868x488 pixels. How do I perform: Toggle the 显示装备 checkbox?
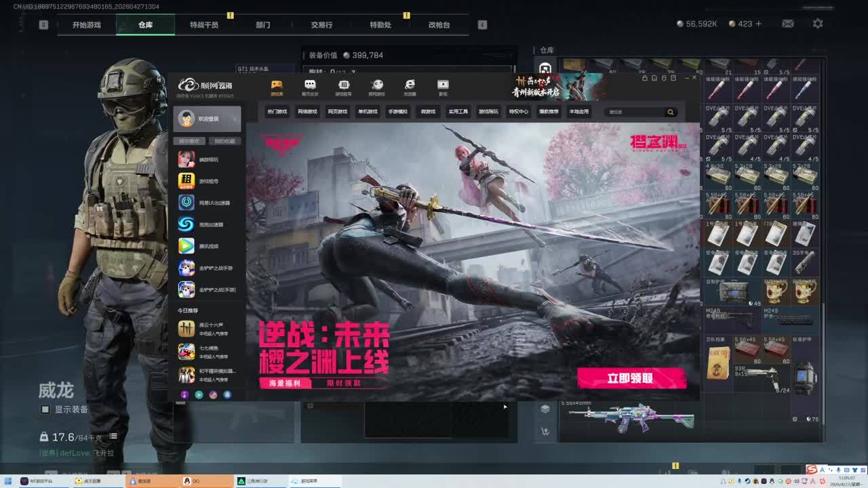click(45, 409)
